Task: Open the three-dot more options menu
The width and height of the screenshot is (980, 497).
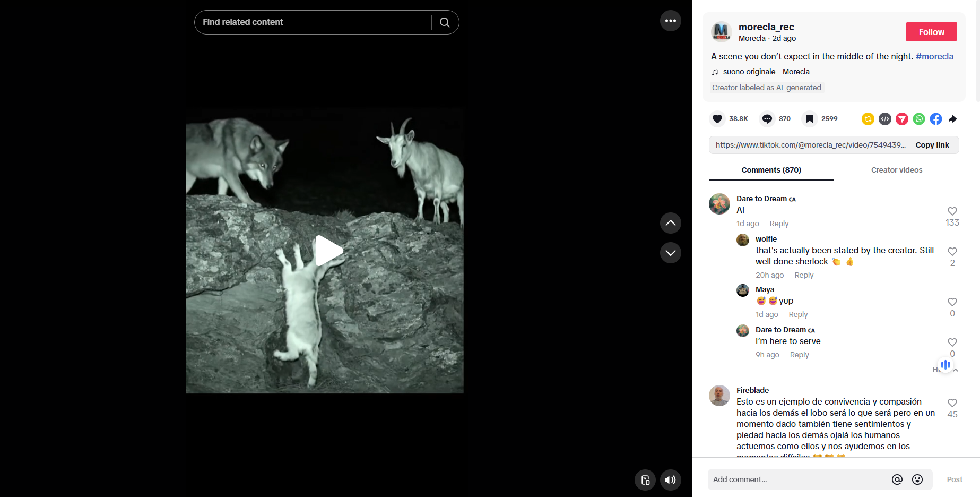Action: tap(670, 21)
